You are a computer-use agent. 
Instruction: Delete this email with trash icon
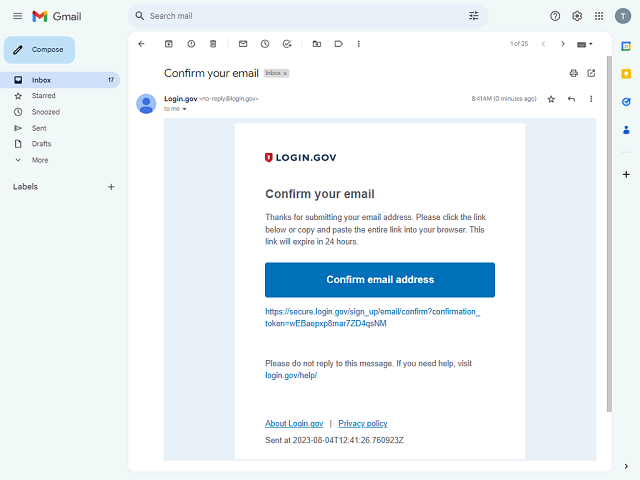[213, 44]
